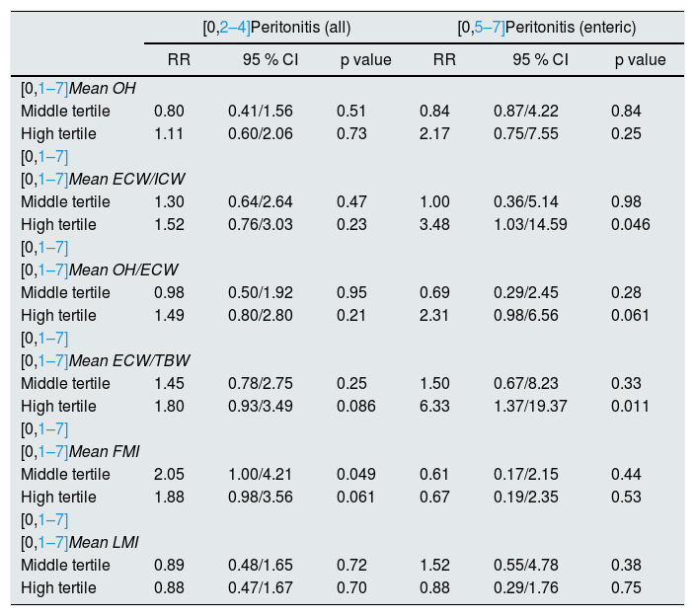The image size is (695, 616).
Task: Click the 0.046 p value cell
Action: point(630,224)
